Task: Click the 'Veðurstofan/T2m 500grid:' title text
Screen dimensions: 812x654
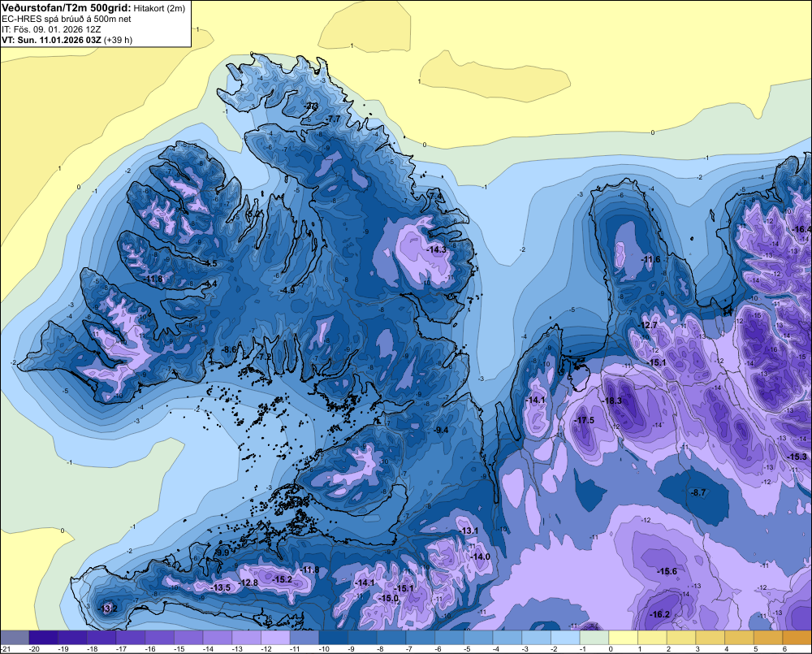Action: click(67, 8)
